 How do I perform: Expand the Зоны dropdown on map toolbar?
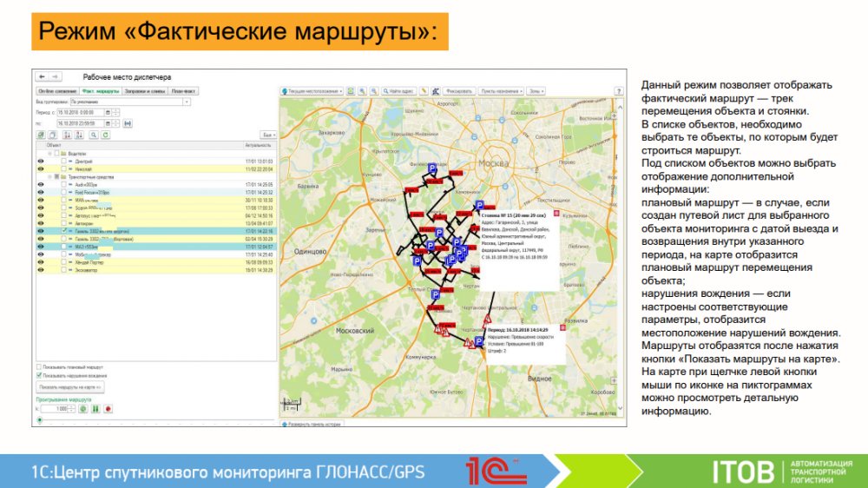537,90
